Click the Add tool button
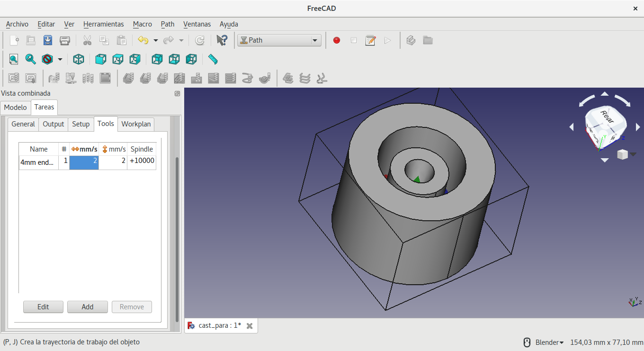Image resolution: width=644 pixels, height=351 pixels. coord(88,307)
